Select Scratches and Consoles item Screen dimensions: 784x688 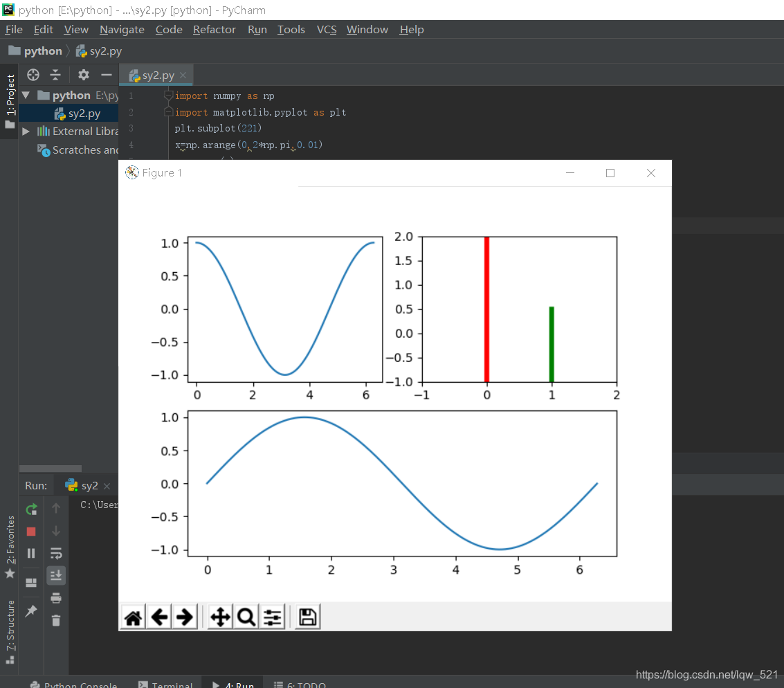click(78, 150)
